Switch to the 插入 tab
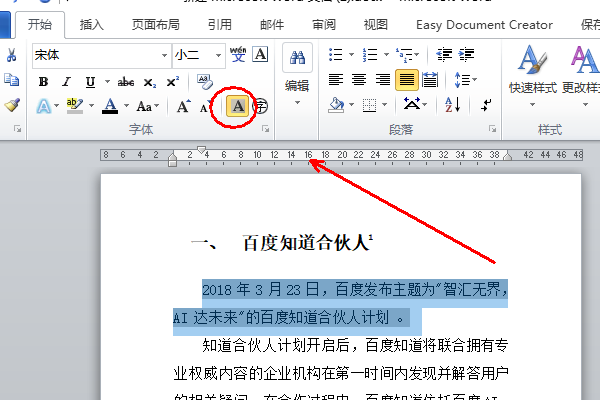600x400 pixels. (91, 25)
